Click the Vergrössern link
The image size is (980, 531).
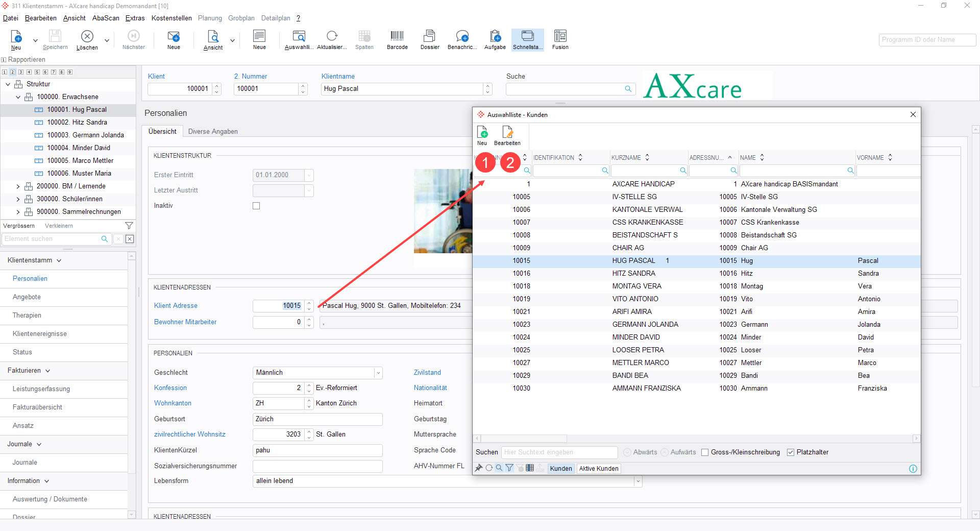pos(19,226)
